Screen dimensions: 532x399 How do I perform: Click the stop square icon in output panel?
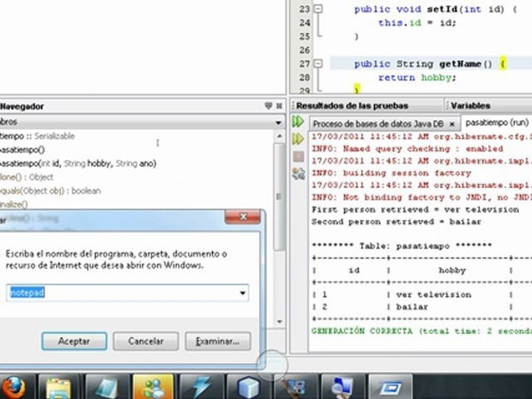(298, 156)
